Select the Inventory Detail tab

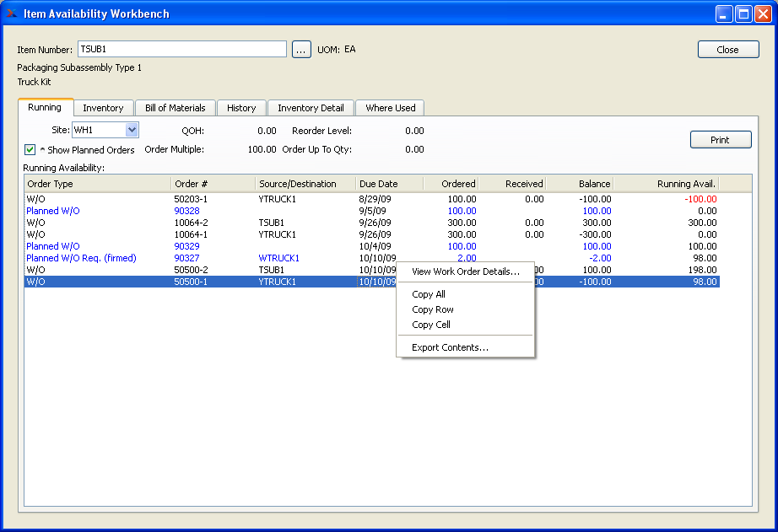pos(311,108)
